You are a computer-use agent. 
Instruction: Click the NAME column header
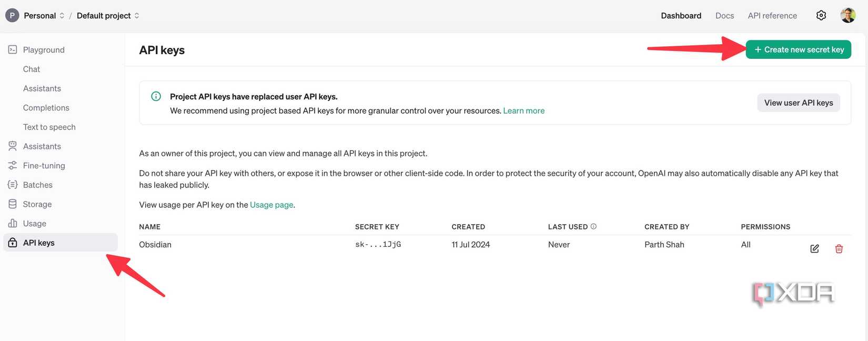point(149,227)
